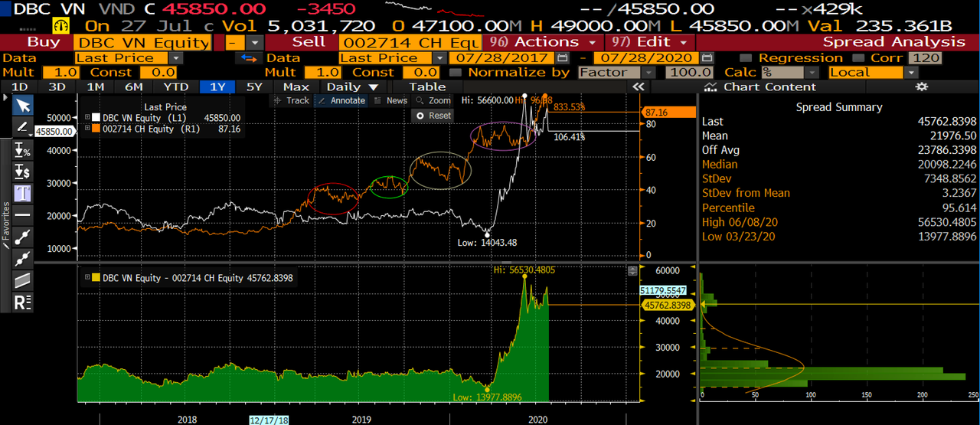This screenshot has height=425, width=980.
Task: Open the spread operator dropdown
Action: pos(255,43)
